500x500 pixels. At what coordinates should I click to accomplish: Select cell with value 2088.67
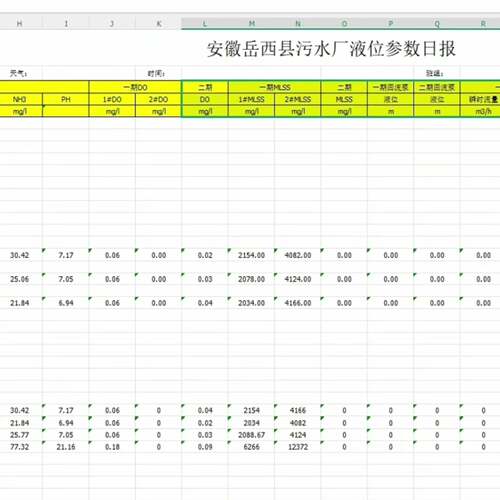click(x=251, y=435)
